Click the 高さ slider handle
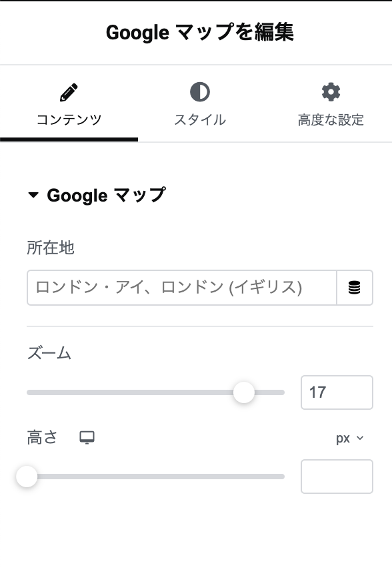This screenshot has width=392, height=570. tap(27, 476)
